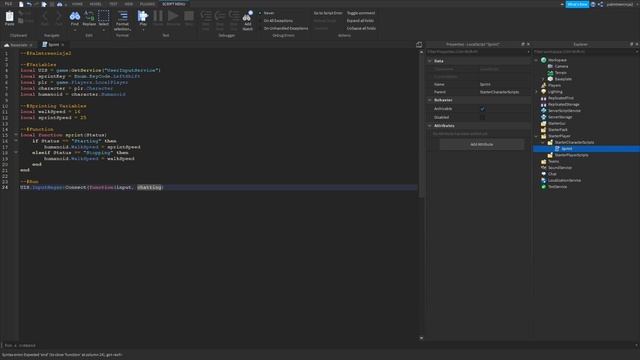Open the FILE menu
Viewport: 640px width, 360px height.
[8, 4]
